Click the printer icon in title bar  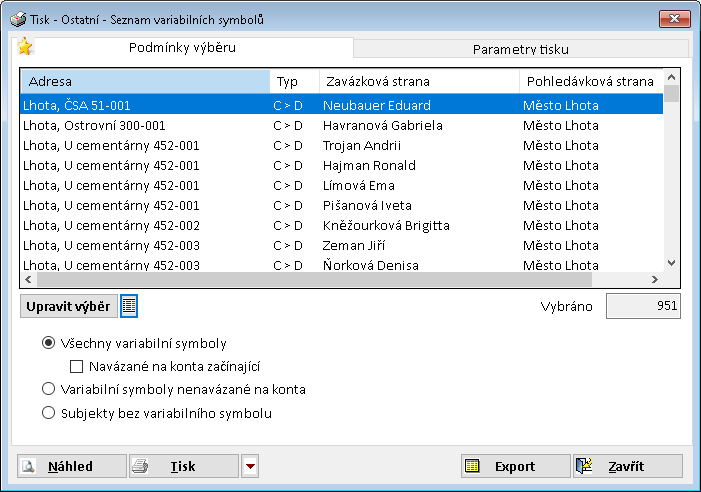coord(18,19)
